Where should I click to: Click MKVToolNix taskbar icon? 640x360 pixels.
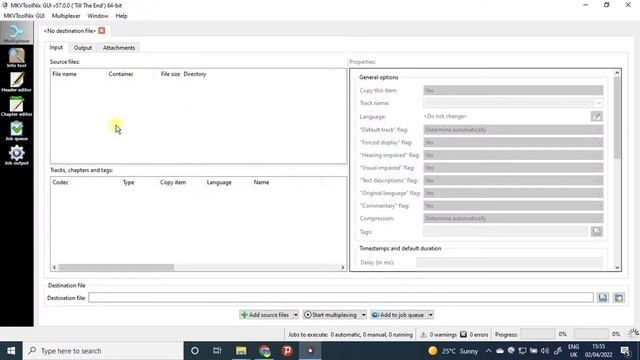click(310, 351)
